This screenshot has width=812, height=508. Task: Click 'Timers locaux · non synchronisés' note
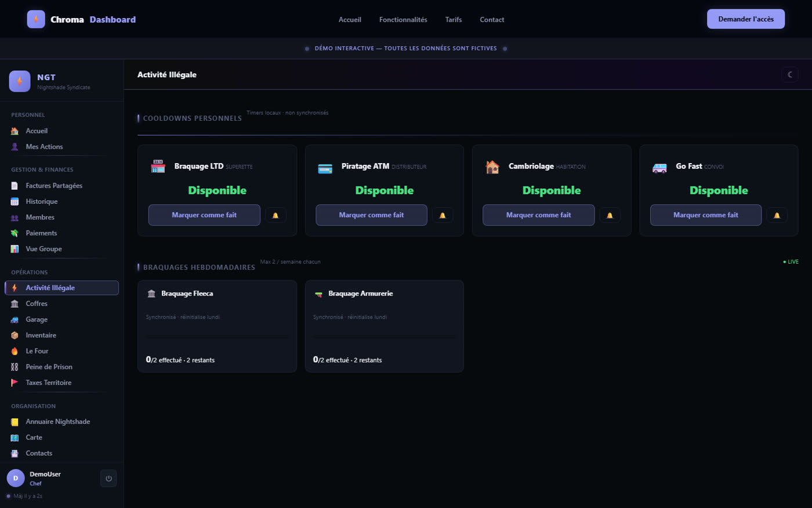point(287,113)
